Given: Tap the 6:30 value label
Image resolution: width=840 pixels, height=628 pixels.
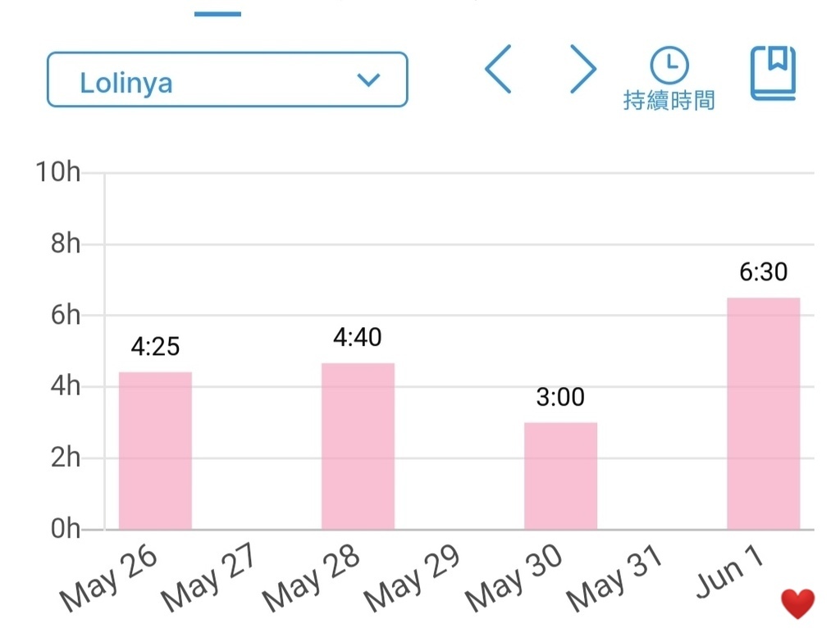Looking at the screenshot, I should 763,272.
